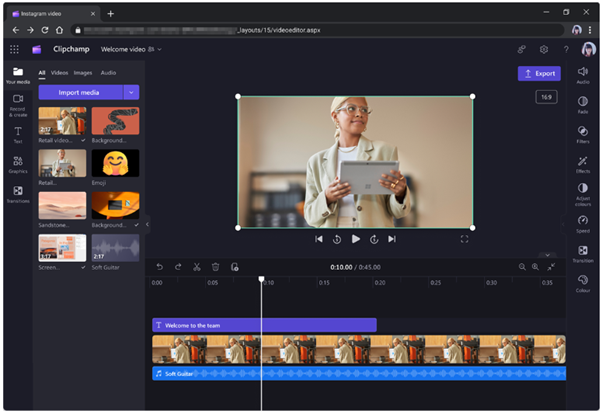Open the help question mark
Viewport: 602px width, 414px height.
click(x=566, y=49)
